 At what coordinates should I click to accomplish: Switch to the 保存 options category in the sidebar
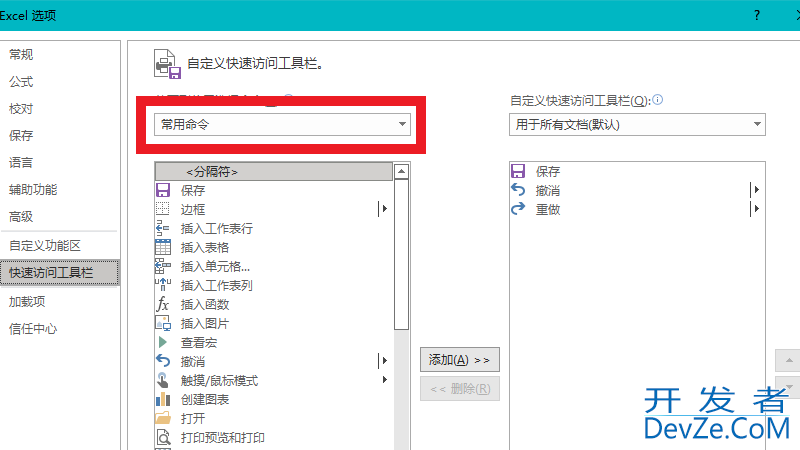tap(21, 135)
